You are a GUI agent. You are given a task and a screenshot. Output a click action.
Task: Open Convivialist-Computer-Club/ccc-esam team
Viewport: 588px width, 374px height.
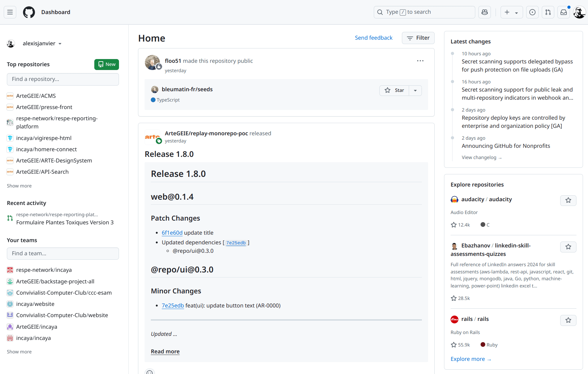pos(64,293)
